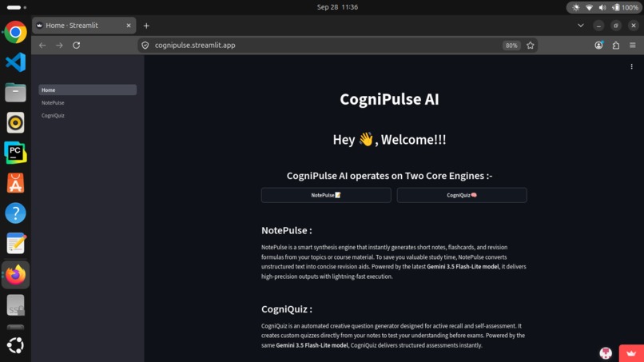Select Home in the sidebar
Viewport: 644px width, 362px height.
(x=87, y=90)
